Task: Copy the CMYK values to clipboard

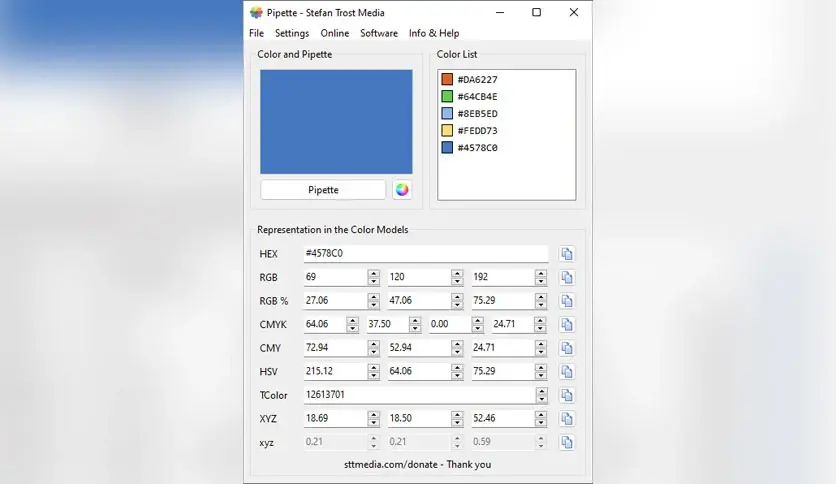Action: click(567, 324)
